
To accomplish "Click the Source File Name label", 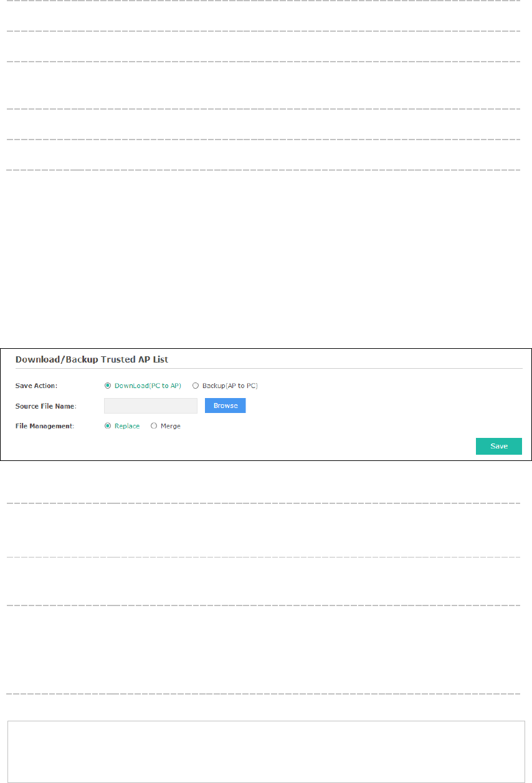I will [x=46, y=406].
